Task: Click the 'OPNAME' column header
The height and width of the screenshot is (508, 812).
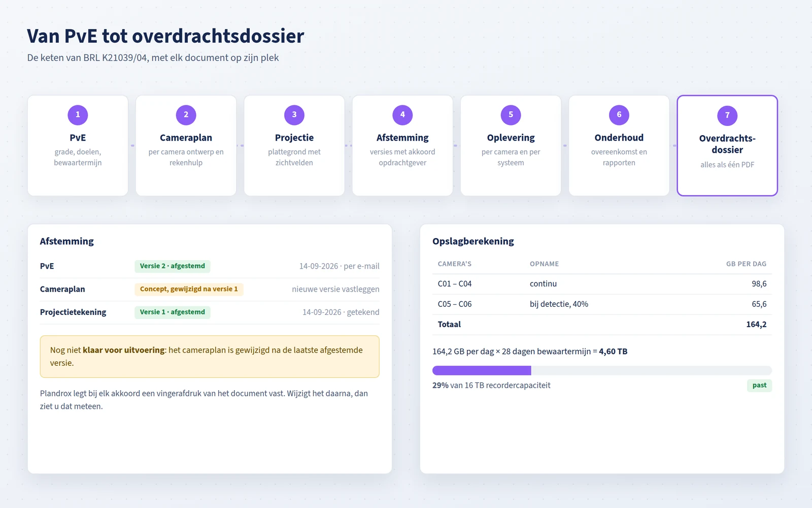Action: point(544,264)
